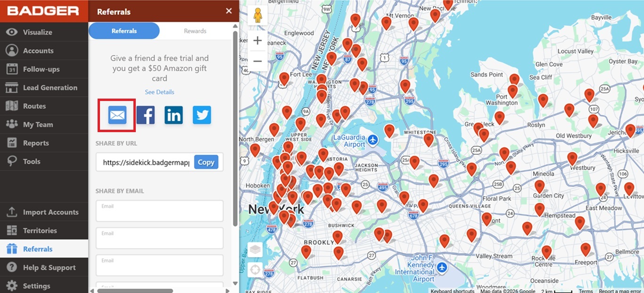Open Keyboard shortcuts on map
The width and height of the screenshot is (644, 293).
[x=453, y=291]
